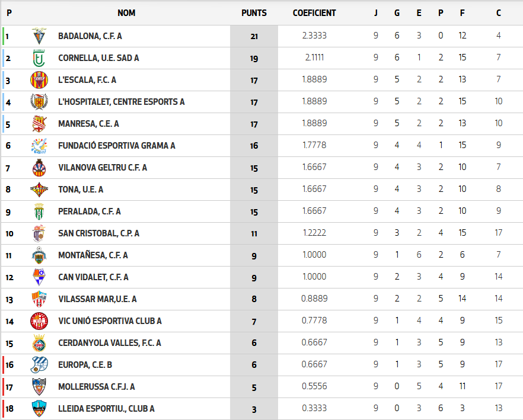Click the NOM column header

(x=126, y=13)
